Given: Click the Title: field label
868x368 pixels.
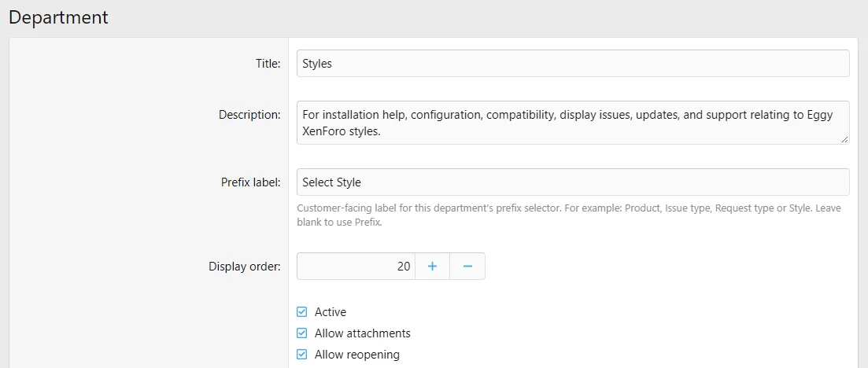Looking at the screenshot, I should pyautogui.click(x=268, y=64).
